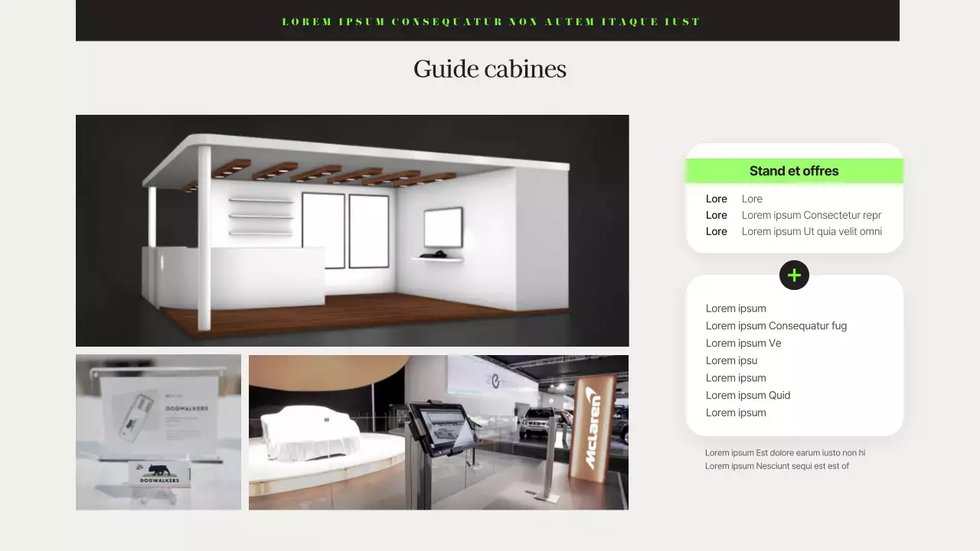
Task: Click the bold Lore label beside Consectetur repr
Action: point(716,215)
